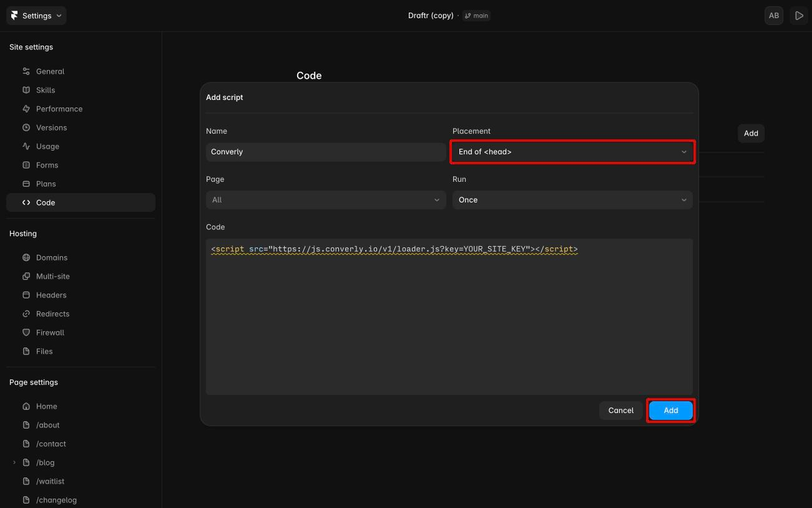
Task: Click the Headers icon in Hosting
Action: pyautogui.click(x=26, y=295)
